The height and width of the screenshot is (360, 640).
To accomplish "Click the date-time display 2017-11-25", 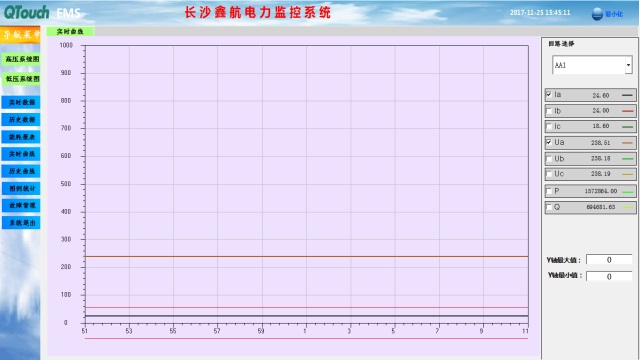I will [540, 13].
